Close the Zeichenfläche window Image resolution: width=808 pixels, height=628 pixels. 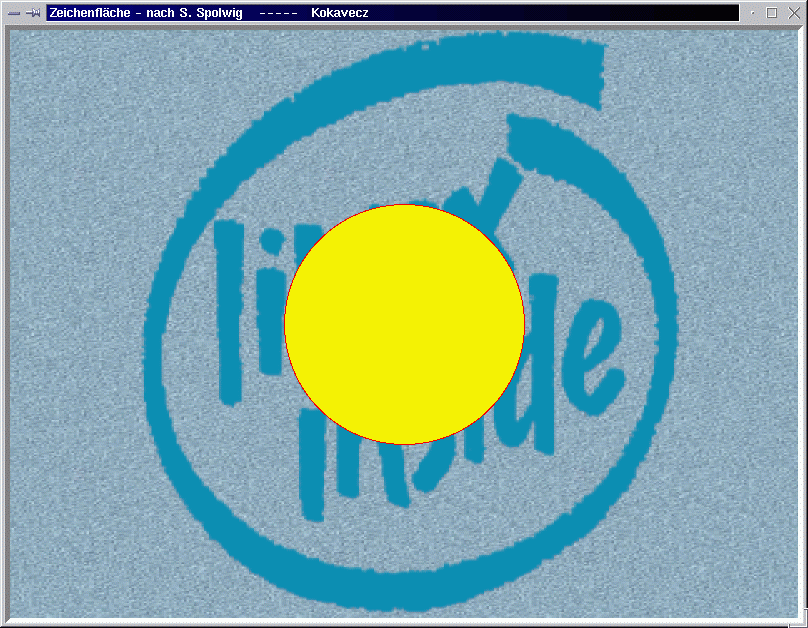(792, 13)
